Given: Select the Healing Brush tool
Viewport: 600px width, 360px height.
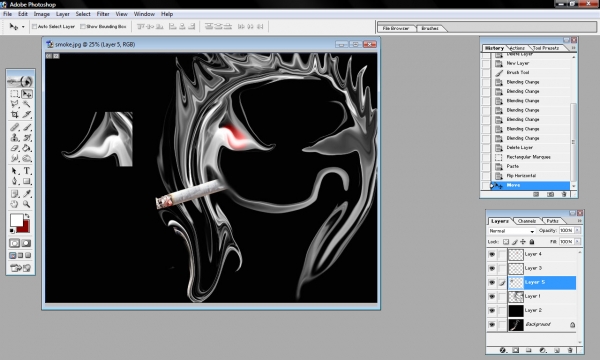Looking at the screenshot, I should tap(15, 127).
